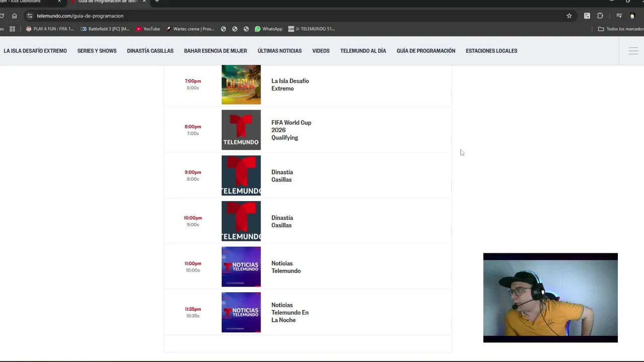The height and width of the screenshot is (362, 644).
Task: Open the TELEMUNDO 51 bookmark
Action: [311, 29]
